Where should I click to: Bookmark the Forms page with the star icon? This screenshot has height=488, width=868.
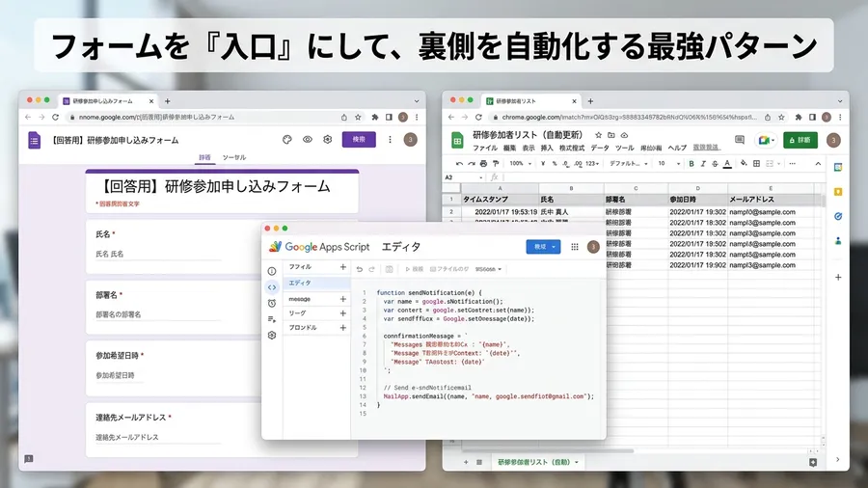tap(358, 118)
